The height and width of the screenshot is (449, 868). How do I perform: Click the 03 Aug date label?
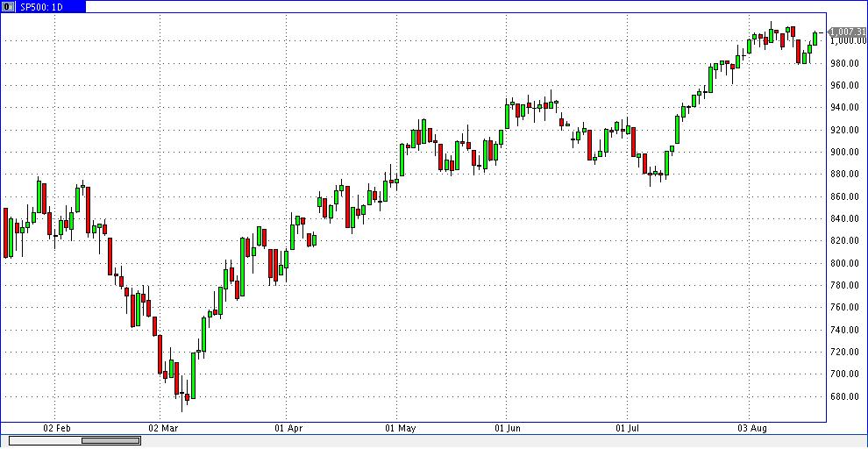click(753, 429)
